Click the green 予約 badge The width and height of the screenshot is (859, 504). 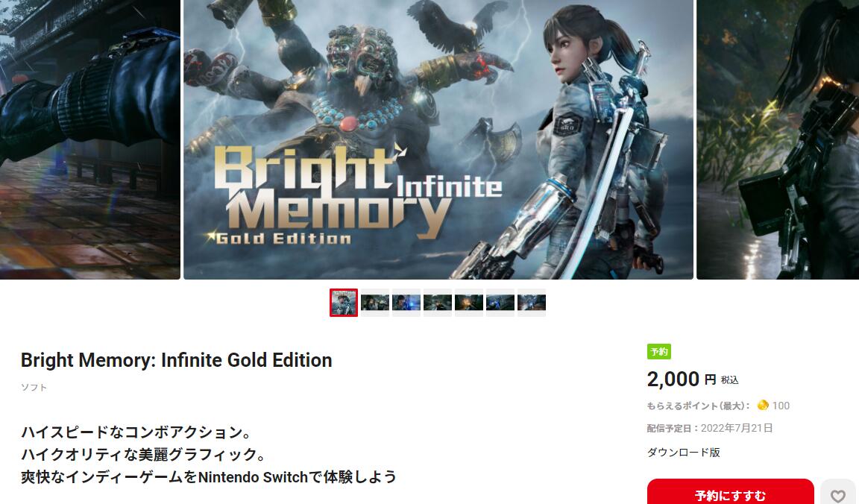tap(659, 352)
